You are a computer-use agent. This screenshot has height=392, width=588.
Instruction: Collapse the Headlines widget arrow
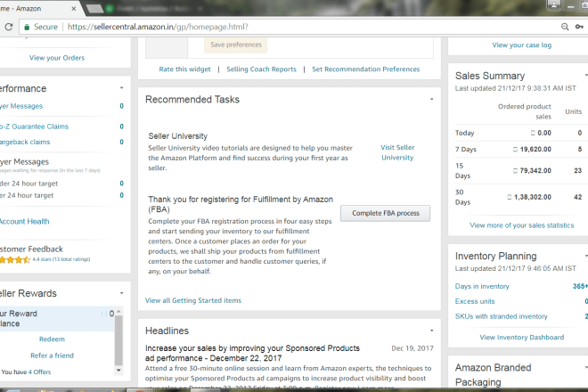431,331
